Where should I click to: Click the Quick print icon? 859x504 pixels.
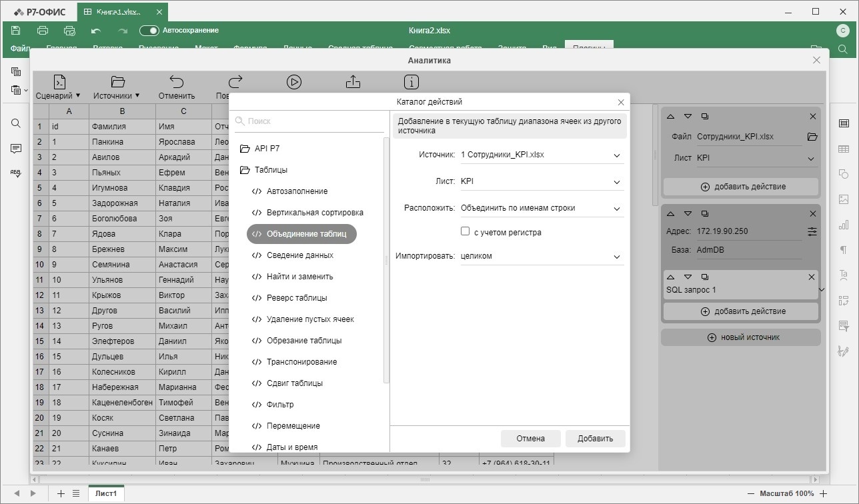coord(69,31)
